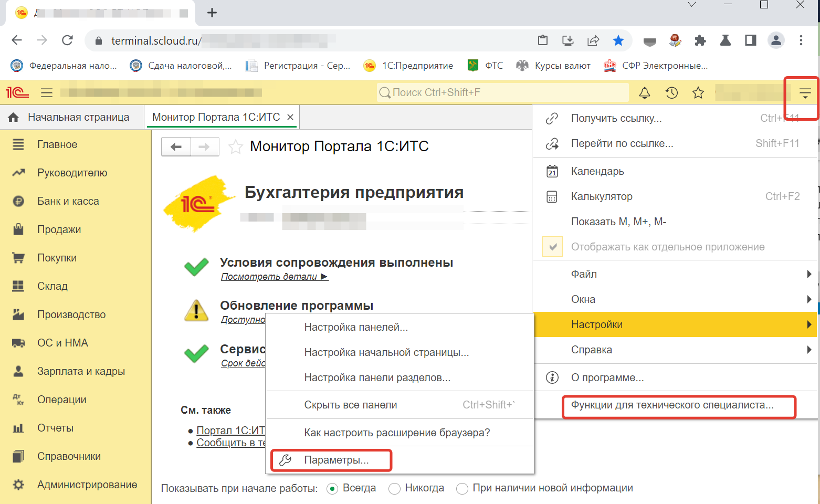Bookmark page with browser blue star
The image size is (820, 504).
pos(618,40)
